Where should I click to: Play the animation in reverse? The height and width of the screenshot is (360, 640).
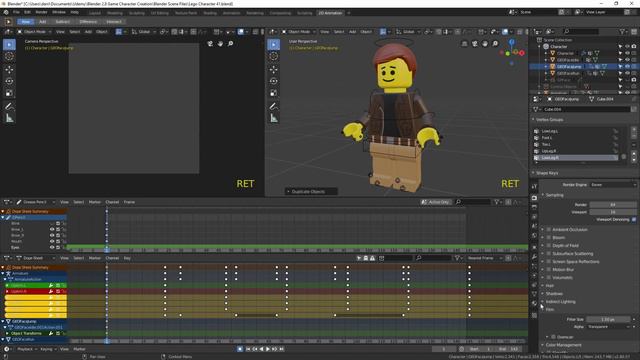pyautogui.click(x=261, y=349)
